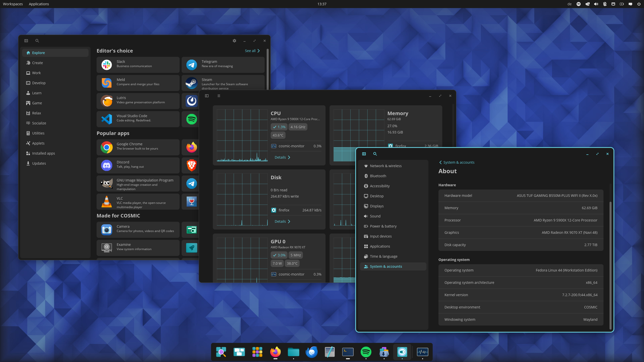
Task: Open search in the app store window
Action: tap(37, 41)
